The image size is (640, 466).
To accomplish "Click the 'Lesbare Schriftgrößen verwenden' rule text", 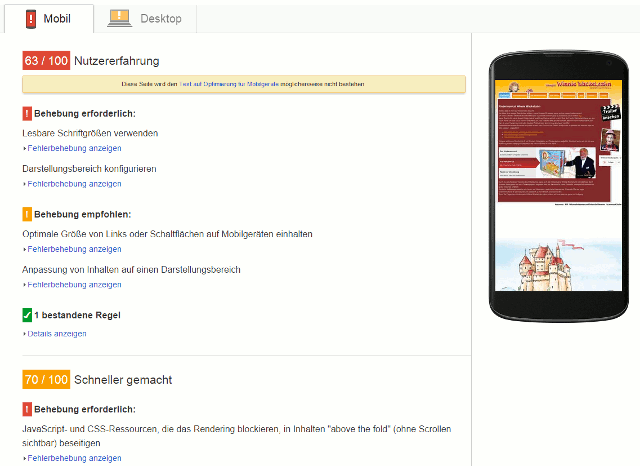I will [x=90, y=133].
